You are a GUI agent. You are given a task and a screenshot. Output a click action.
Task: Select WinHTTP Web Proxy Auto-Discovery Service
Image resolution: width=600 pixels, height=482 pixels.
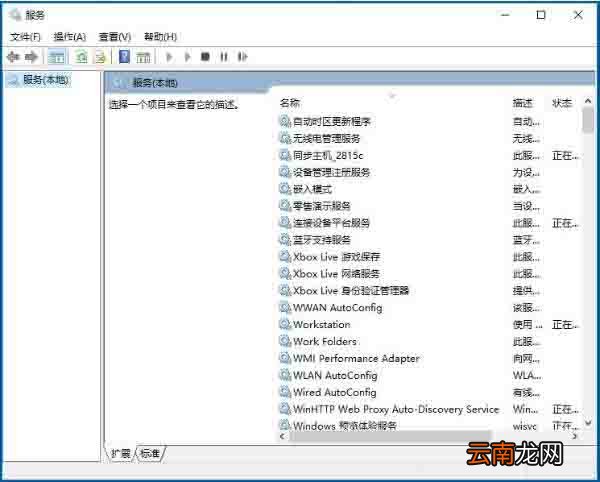(396, 409)
